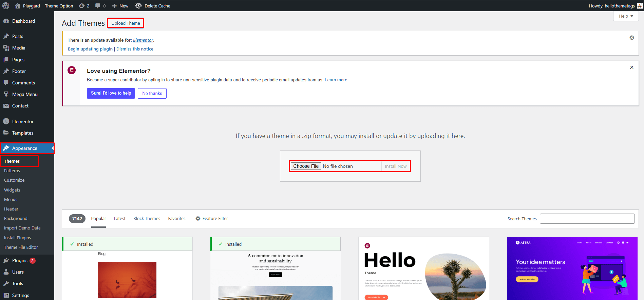
Task: Click the Contact envelope icon
Action: coord(6,106)
